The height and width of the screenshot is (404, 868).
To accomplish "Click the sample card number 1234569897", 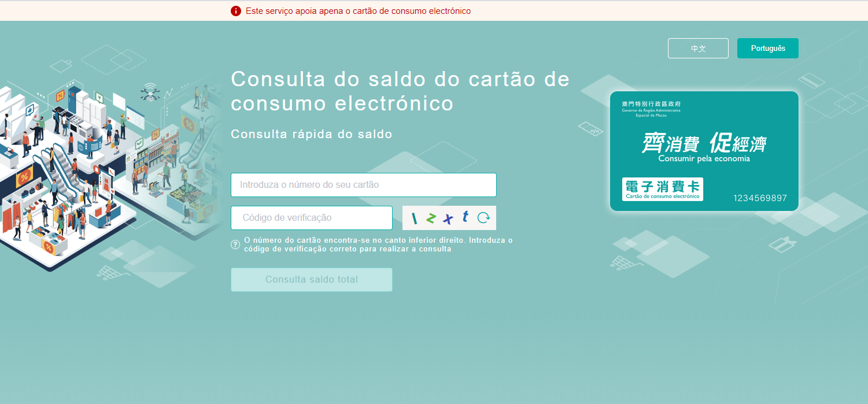I will click(760, 198).
